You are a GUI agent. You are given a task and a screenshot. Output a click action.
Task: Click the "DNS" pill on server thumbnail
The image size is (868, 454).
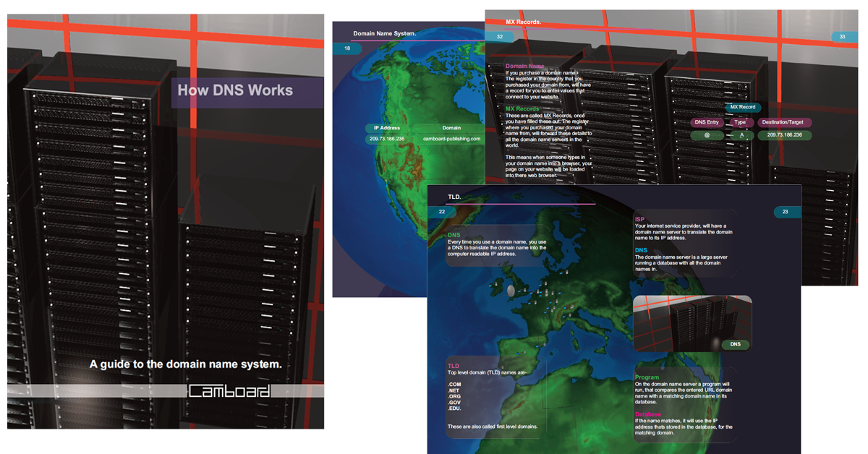[735, 345]
